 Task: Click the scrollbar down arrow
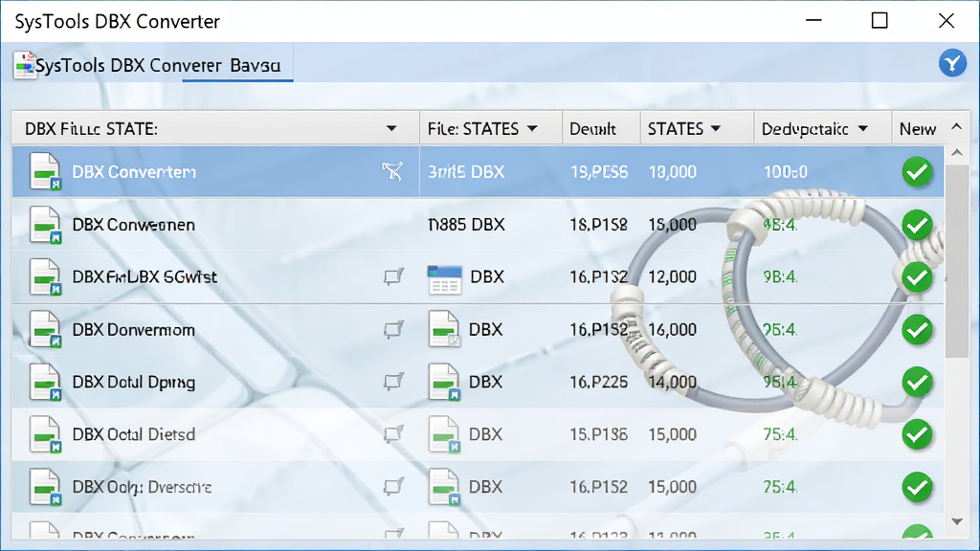click(957, 521)
